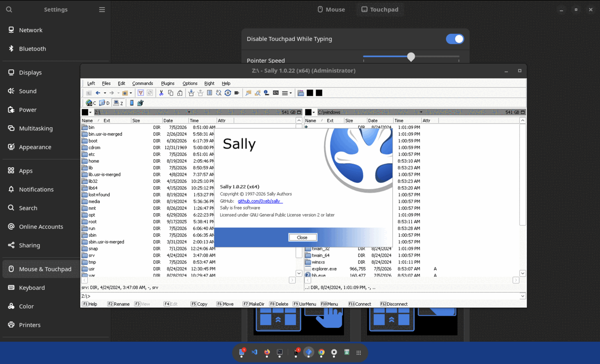Open the github.com/0xeb/sally link
Viewport: 600px width, 364px height.
pyautogui.click(x=259, y=201)
